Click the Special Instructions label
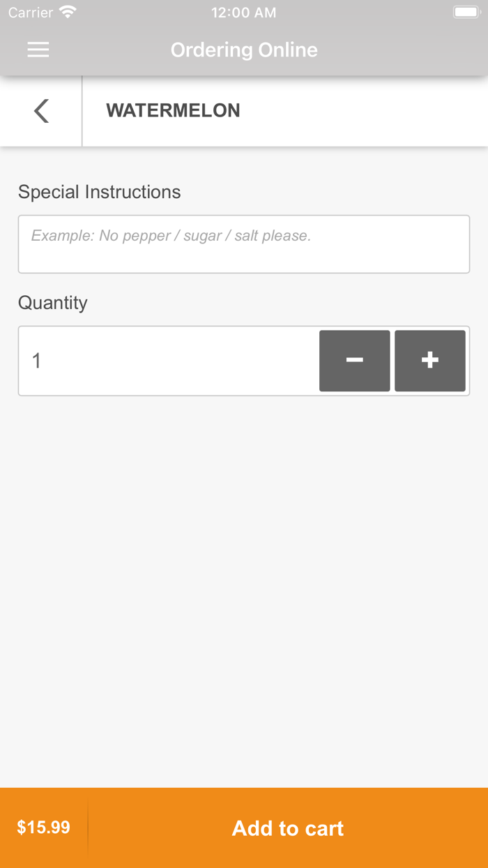488x868 pixels. click(100, 192)
